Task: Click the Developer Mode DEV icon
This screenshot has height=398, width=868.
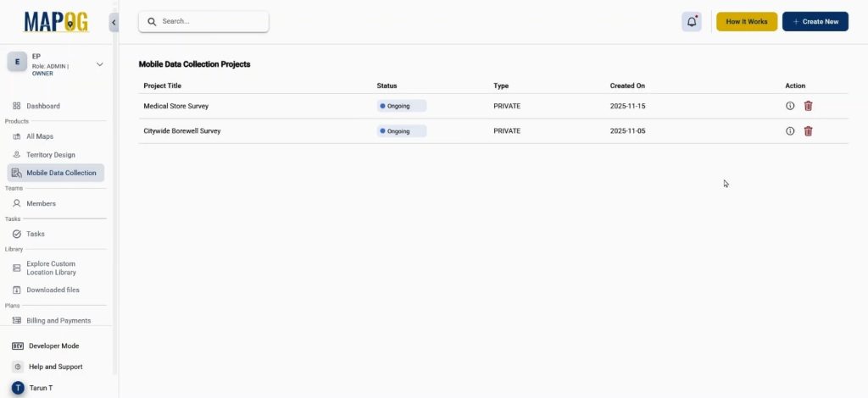Action: pos(17,346)
